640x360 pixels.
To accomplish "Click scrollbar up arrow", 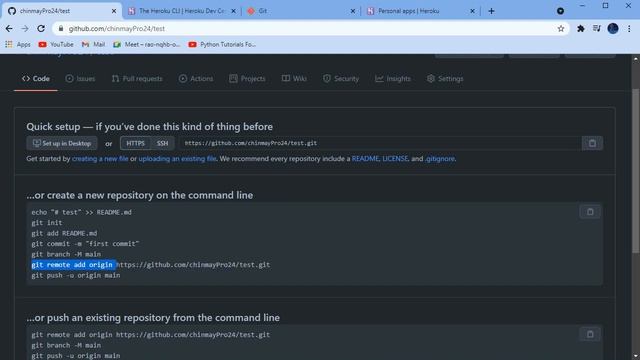I will pos(636,59).
